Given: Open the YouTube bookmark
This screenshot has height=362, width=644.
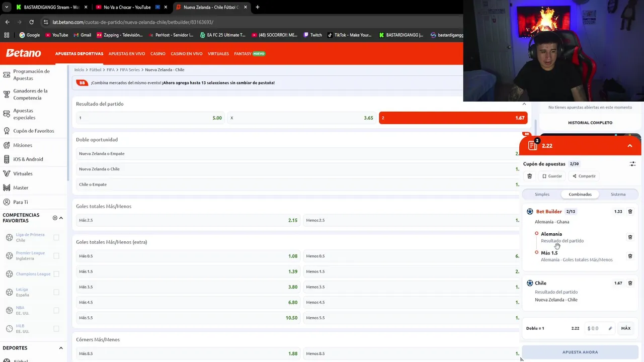Looking at the screenshot, I should (x=56, y=35).
